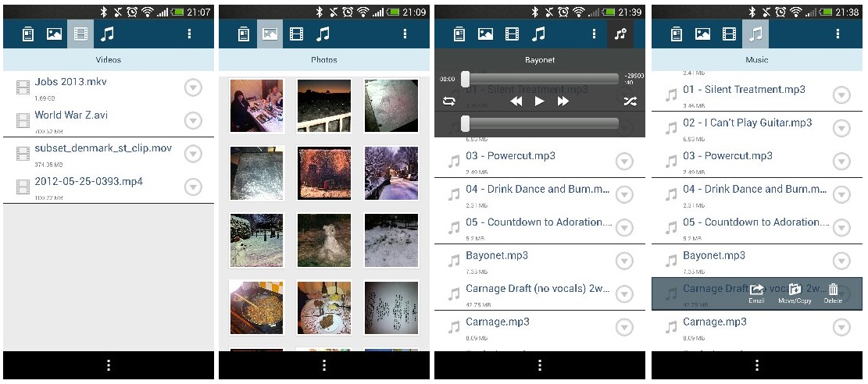Screen dimensions: 868x384
Task: Tap film strip icon beside Jobs 2013.mkv
Action: pos(23,87)
